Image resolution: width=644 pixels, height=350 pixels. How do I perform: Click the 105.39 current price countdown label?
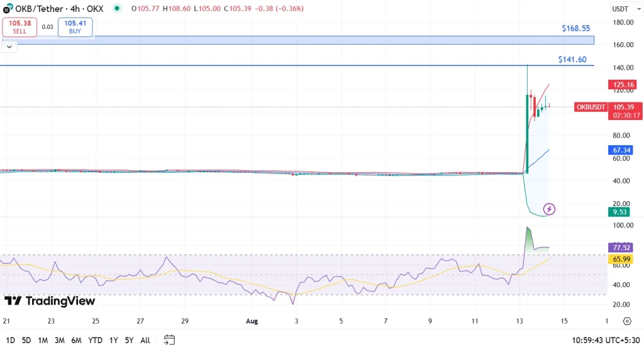[x=625, y=111]
